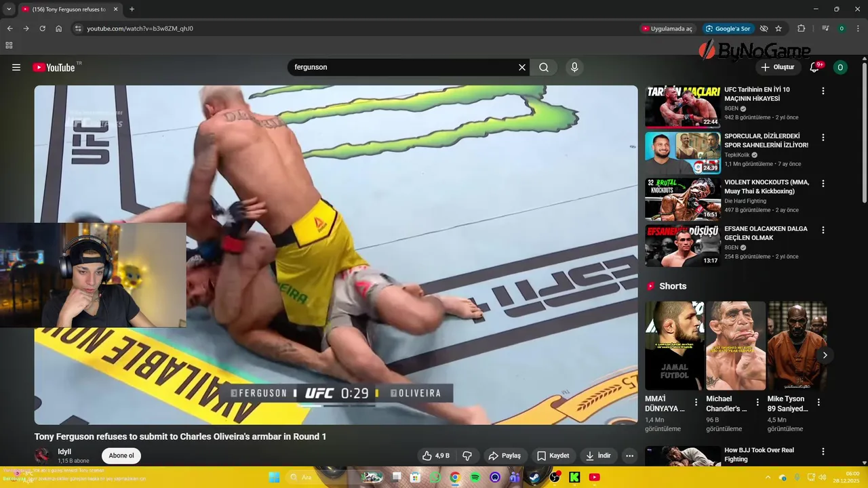Image resolution: width=868 pixels, height=488 pixels.
Task: Go back in the browser
Action: coord(9,28)
